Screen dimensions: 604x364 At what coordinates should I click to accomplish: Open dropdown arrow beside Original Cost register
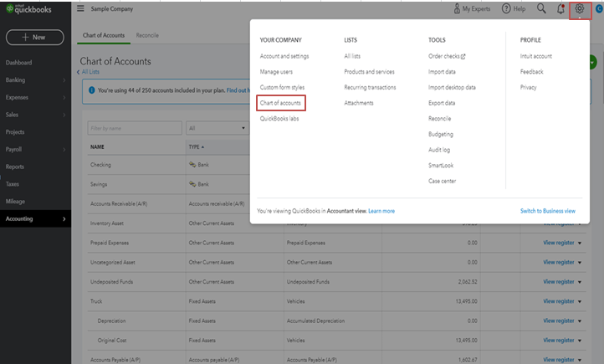coord(580,341)
